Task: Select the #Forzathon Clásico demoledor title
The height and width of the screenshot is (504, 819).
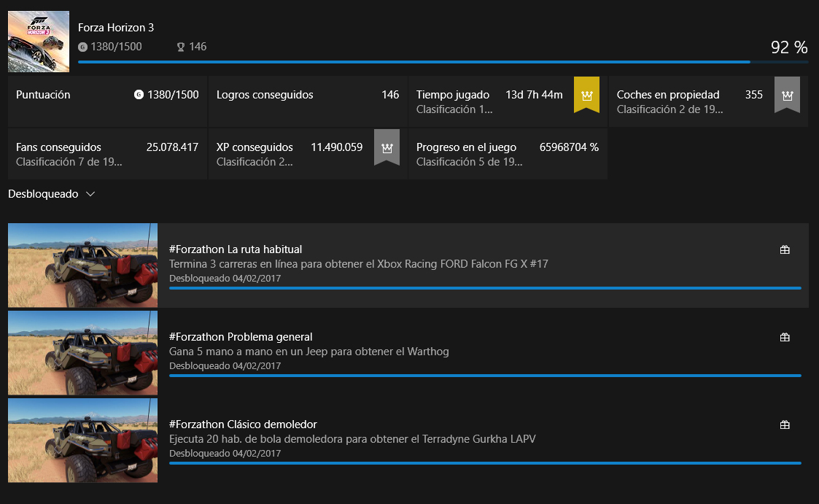Action: pyautogui.click(x=243, y=424)
